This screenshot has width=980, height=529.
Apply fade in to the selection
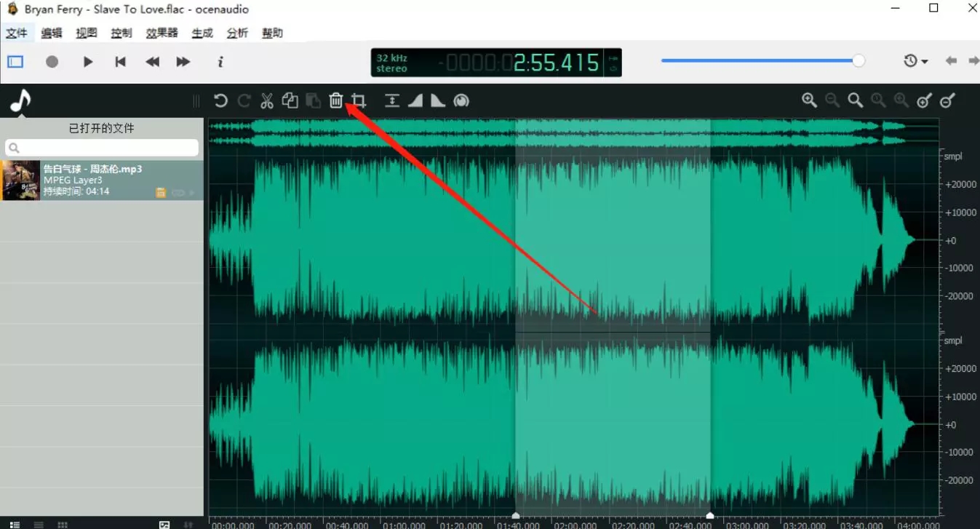415,100
